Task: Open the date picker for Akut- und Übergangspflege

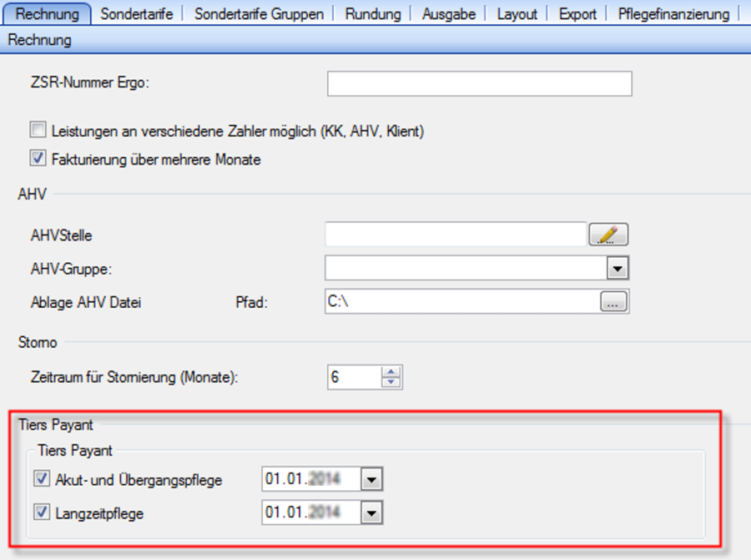Action: (371, 479)
